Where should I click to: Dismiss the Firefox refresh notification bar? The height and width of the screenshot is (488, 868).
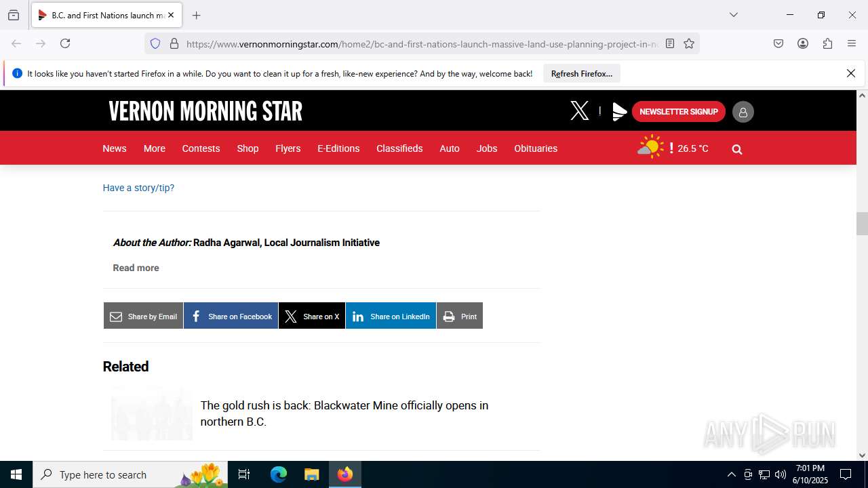pos(851,73)
